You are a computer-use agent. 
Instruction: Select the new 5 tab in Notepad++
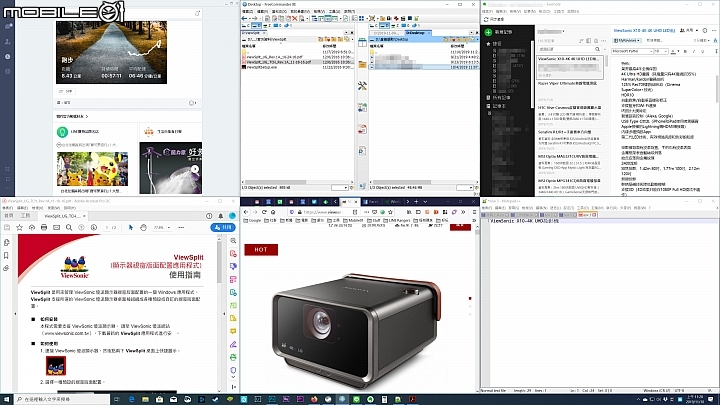click(587, 214)
